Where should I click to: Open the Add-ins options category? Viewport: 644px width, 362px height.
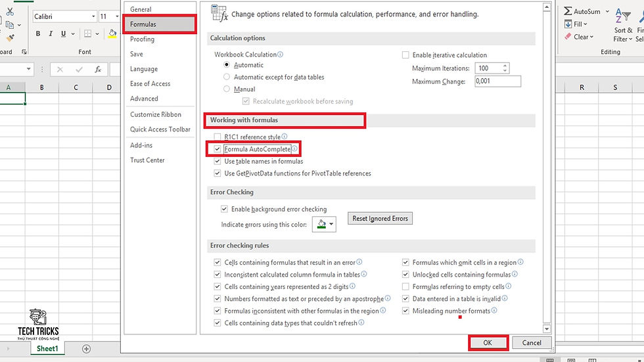(x=159, y=145)
